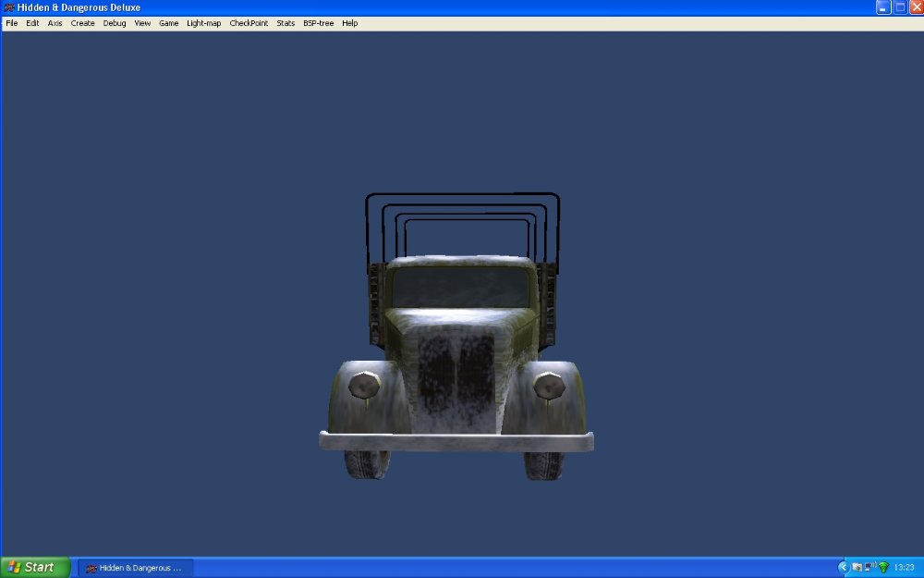Select the truck model in the viewport

click(x=456, y=337)
